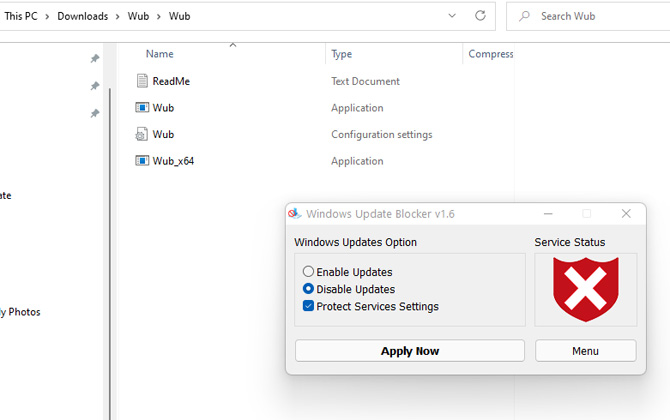
Task: Sort files by Name column header
Action: (159, 54)
